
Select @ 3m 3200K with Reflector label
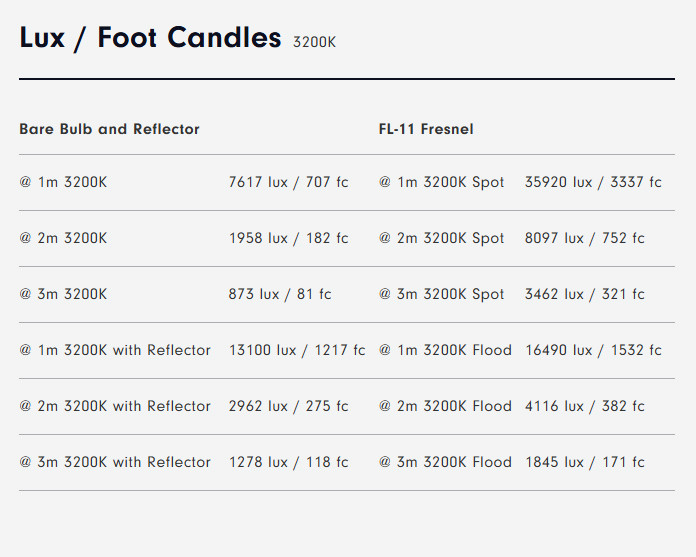[x=115, y=462]
